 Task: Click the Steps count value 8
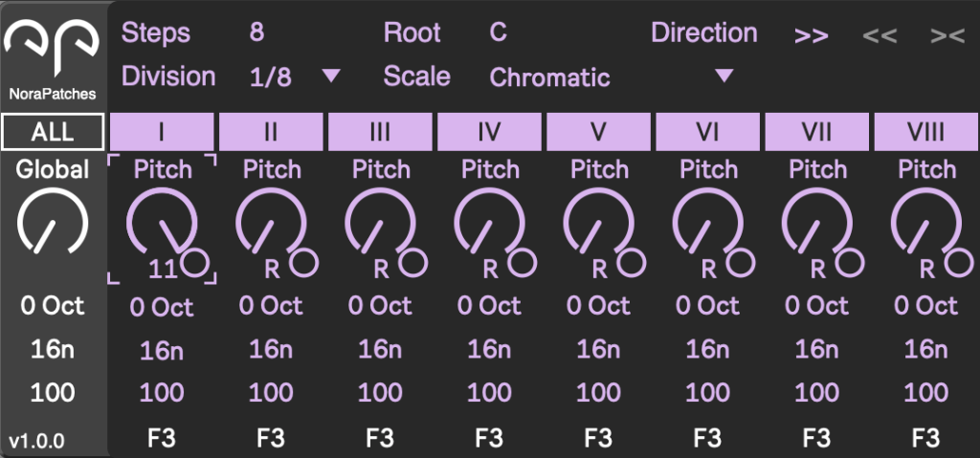pyautogui.click(x=256, y=33)
